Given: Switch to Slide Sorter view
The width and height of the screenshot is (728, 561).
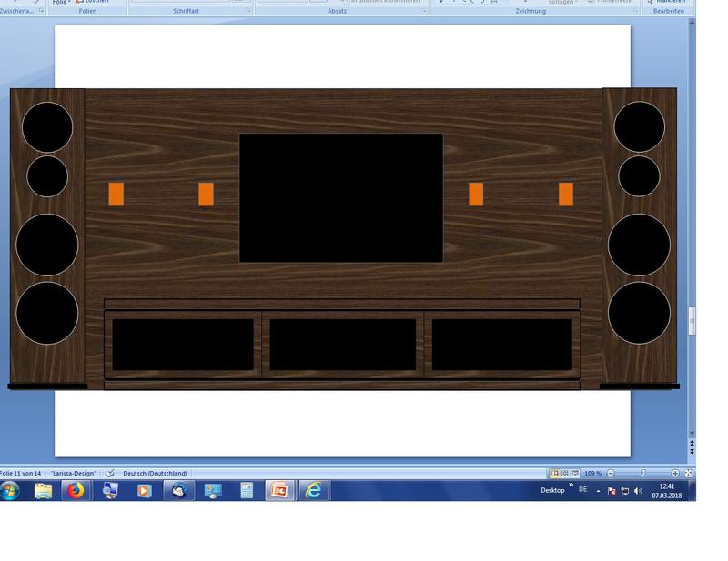Looking at the screenshot, I should pyautogui.click(x=564, y=474).
